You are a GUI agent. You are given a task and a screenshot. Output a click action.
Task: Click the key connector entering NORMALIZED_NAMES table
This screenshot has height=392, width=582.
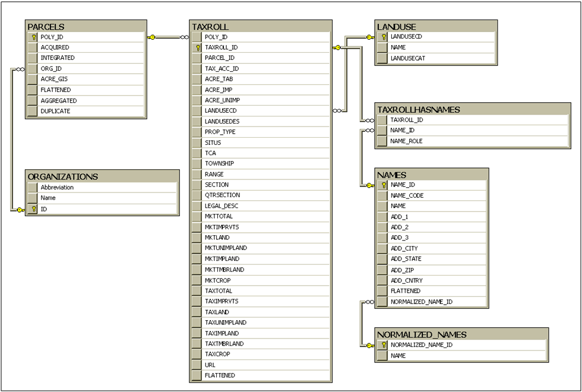pyautogui.click(x=370, y=346)
